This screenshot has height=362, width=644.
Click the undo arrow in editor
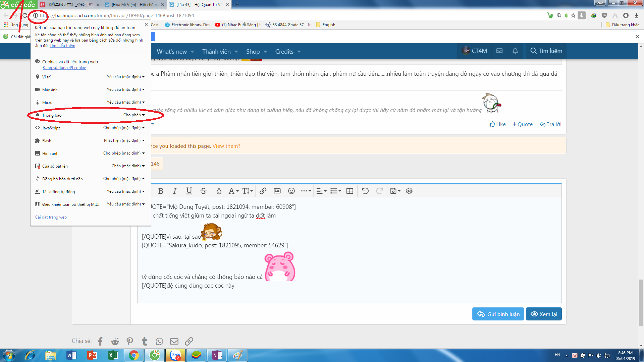365,191
